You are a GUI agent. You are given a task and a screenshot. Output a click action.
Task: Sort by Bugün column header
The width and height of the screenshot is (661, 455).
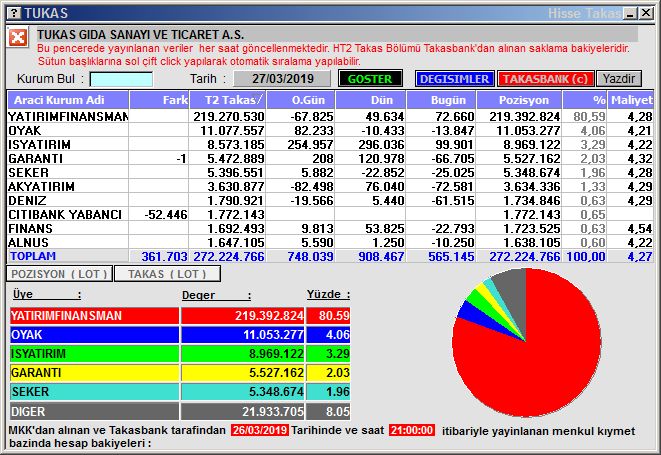[441, 100]
